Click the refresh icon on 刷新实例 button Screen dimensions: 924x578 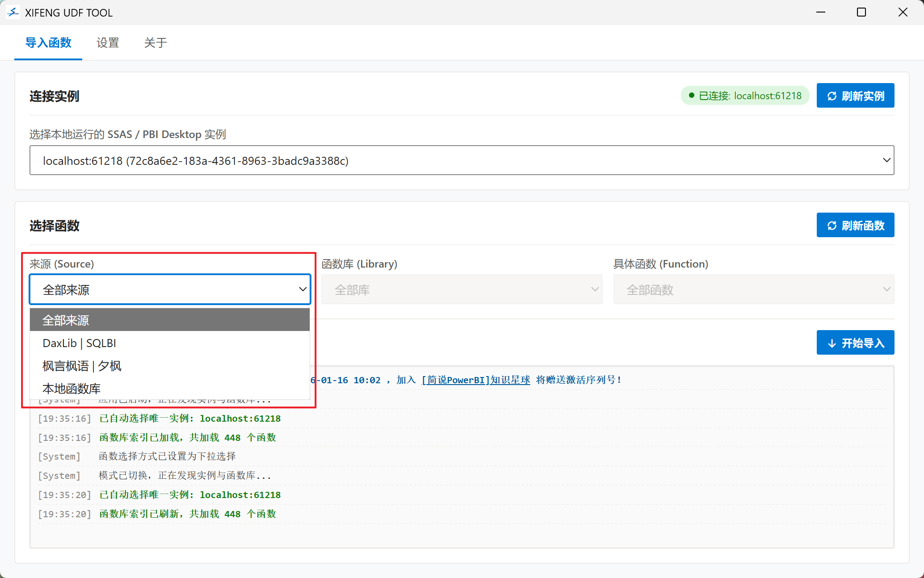tap(832, 96)
